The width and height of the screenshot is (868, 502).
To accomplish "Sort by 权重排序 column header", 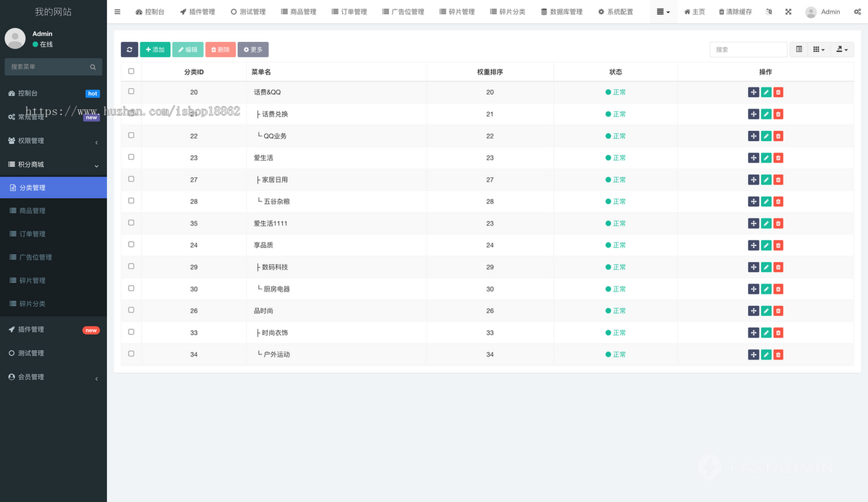I will coord(490,72).
